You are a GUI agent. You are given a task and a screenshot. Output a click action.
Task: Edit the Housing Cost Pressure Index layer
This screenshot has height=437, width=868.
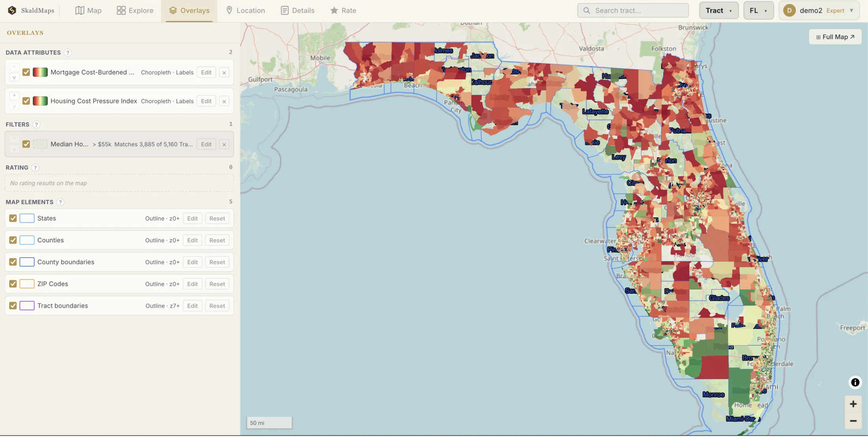pos(206,101)
